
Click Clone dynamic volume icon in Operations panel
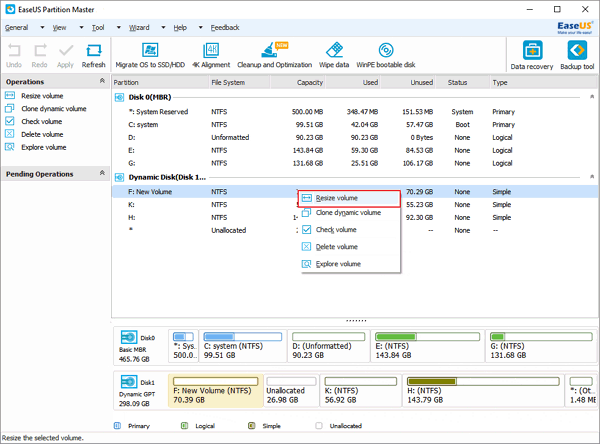pyautogui.click(x=10, y=108)
